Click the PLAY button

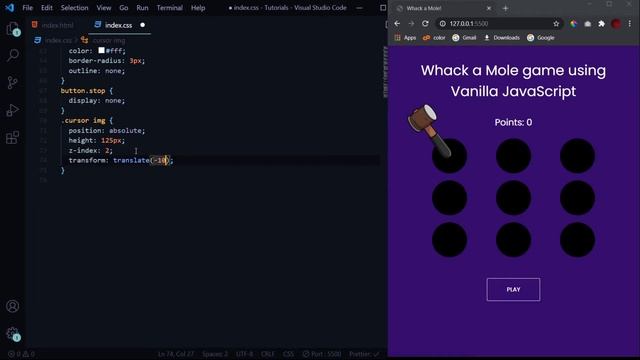point(513,289)
